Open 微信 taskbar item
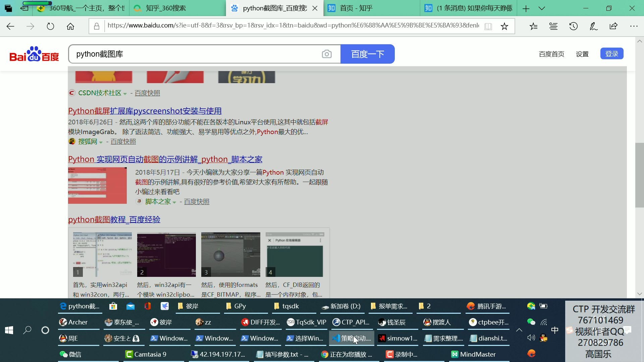Screen dimensions: 644x362 click(88, 354)
